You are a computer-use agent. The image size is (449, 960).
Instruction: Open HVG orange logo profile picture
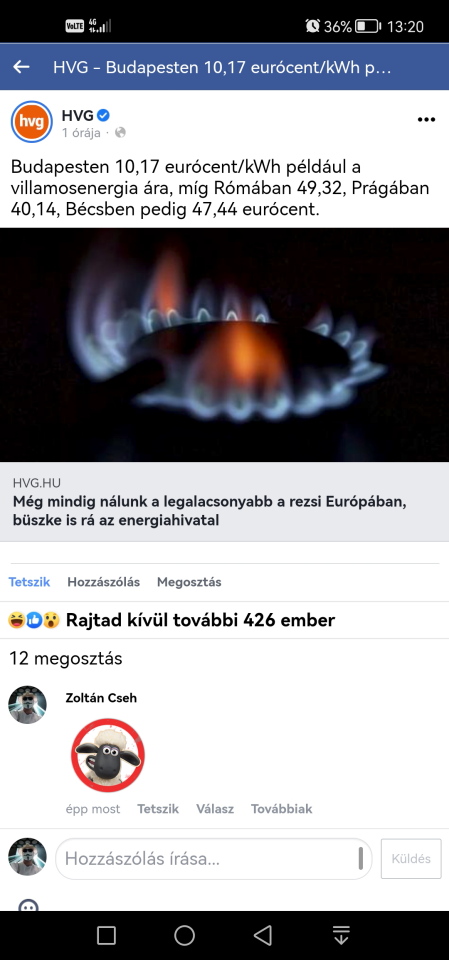pyautogui.click(x=31, y=122)
